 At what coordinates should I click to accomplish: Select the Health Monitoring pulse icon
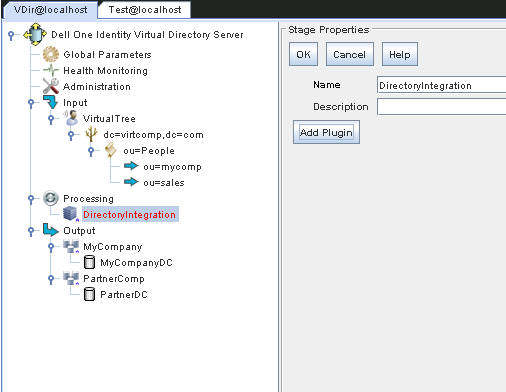51,70
